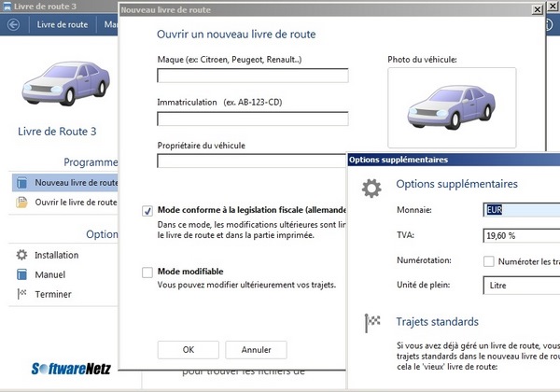Click the Livre de route 3 title bar icon
The image size is (560, 392).
[7, 7]
